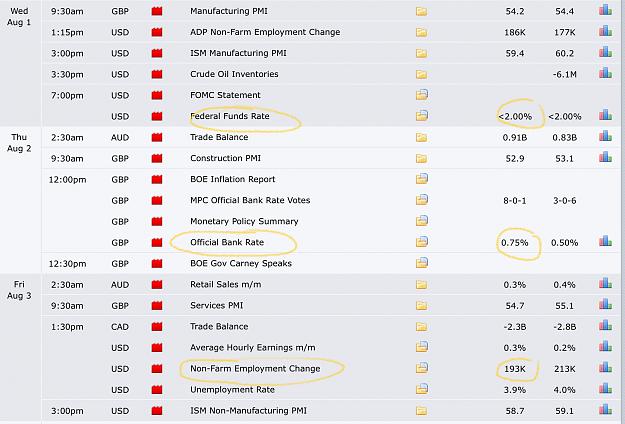625x424 pixels.
Task: Open the Federal Funds Rate event
Action: [230, 116]
